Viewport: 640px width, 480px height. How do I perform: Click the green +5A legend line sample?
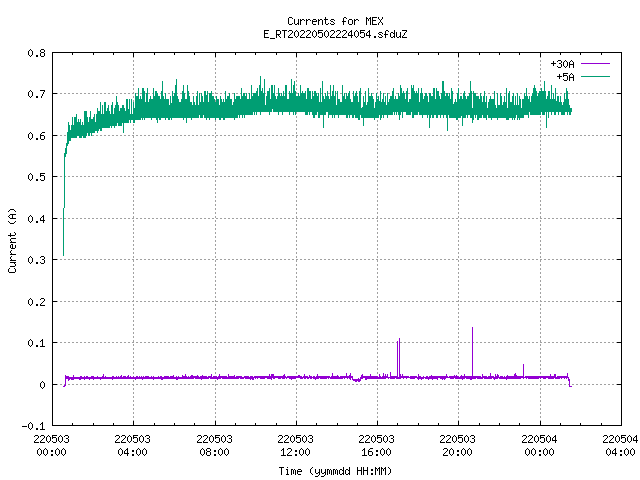pos(596,76)
